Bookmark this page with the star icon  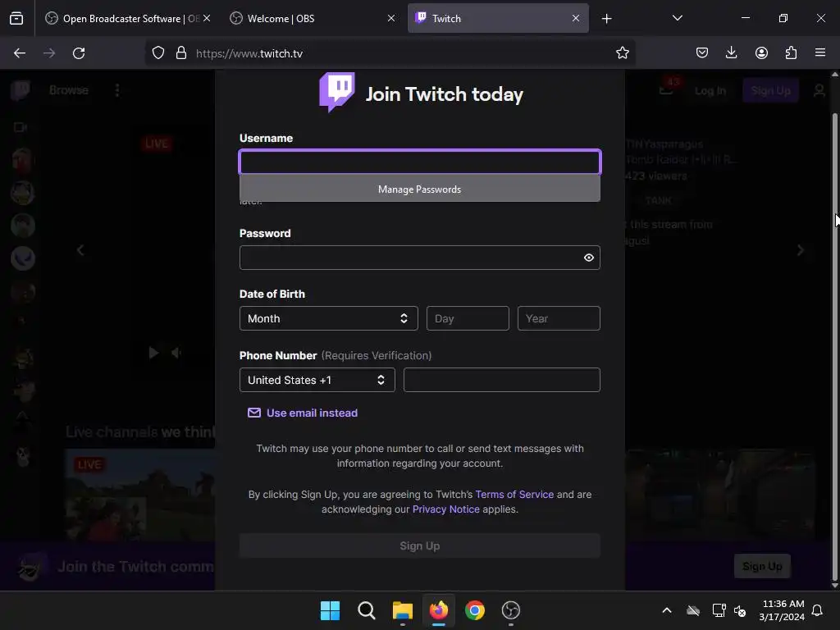622,53
